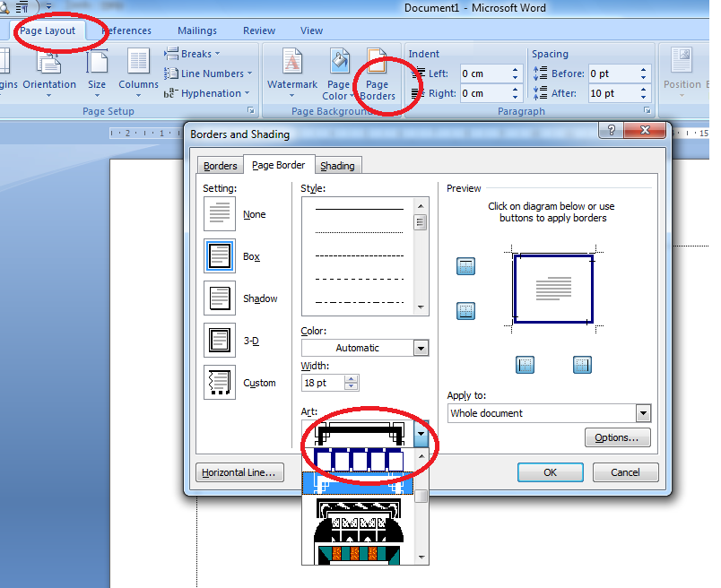
Task: Open the Art dropdown arrow
Action: click(x=421, y=433)
